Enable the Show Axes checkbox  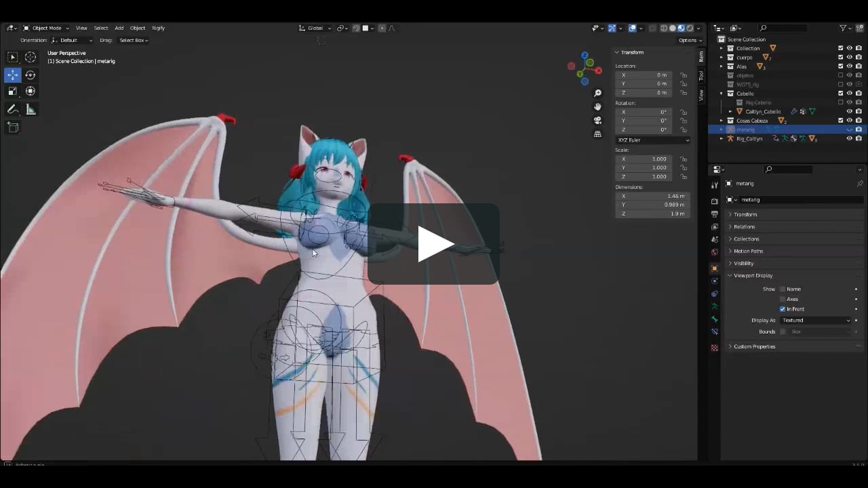pyautogui.click(x=783, y=299)
